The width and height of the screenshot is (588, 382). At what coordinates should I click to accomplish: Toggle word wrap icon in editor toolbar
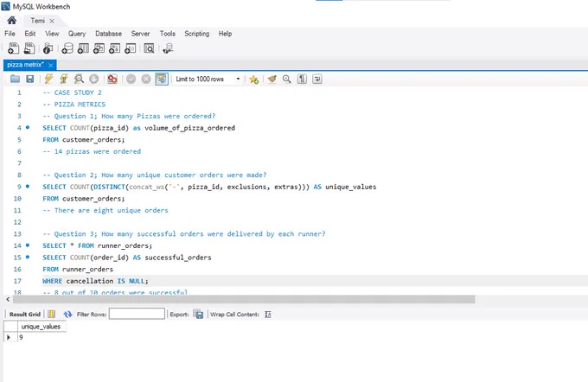(317, 80)
